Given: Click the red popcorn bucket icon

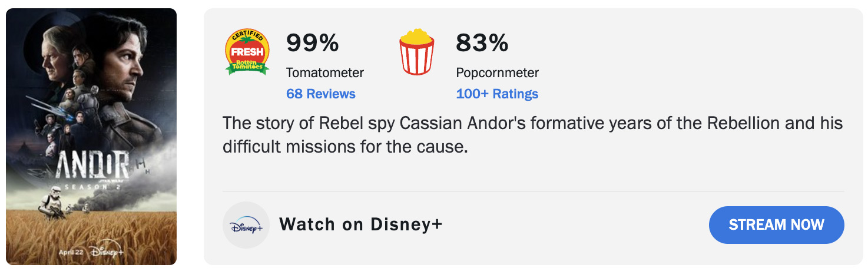Looking at the screenshot, I should [x=417, y=52].
